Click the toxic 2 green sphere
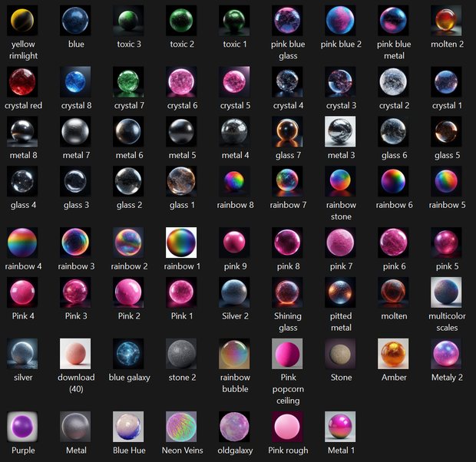The image size is (476, 462). [x=181, y=21]
